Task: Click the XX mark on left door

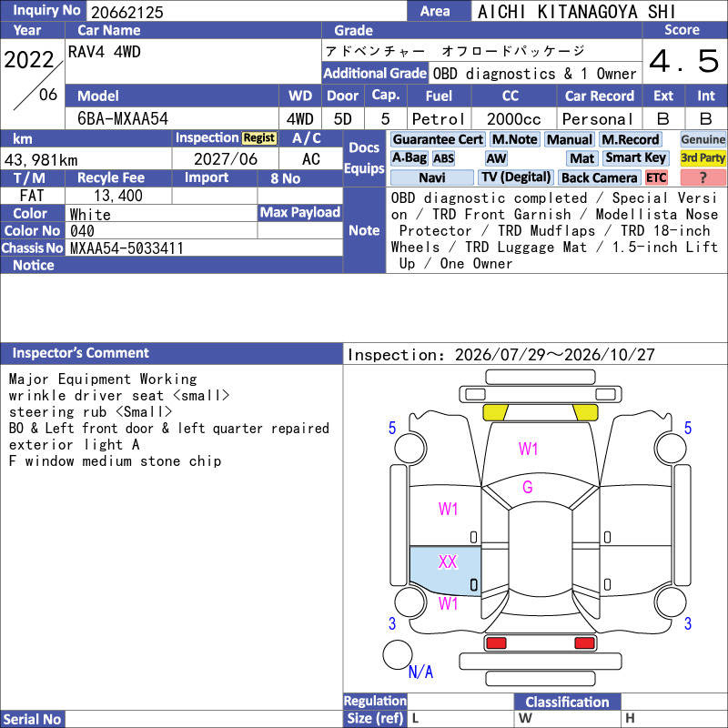Action: 448,562
